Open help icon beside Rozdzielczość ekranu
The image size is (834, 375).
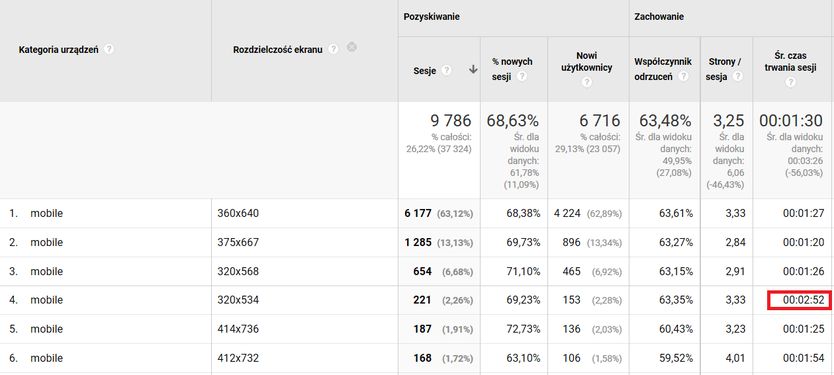333,49
